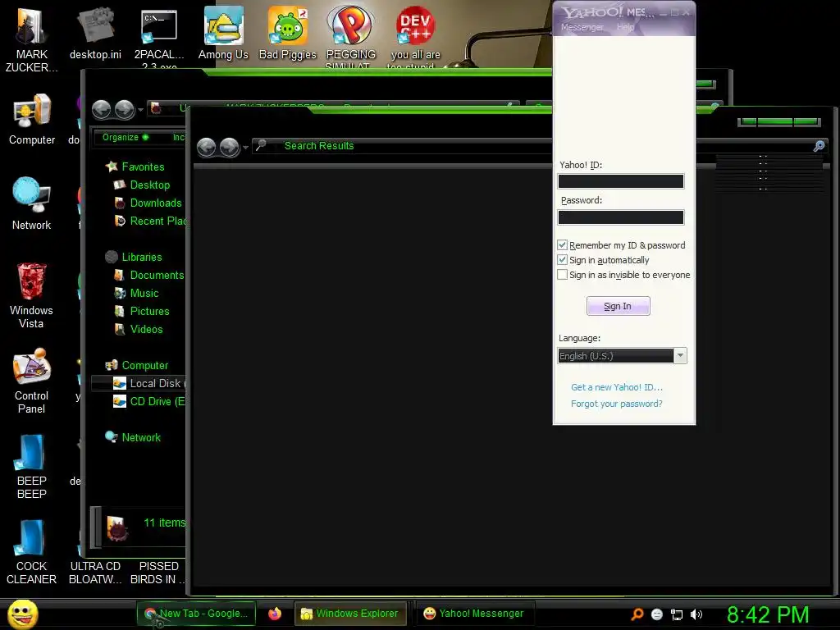Click Get a new Yahoo! ID link
The height and width of the screenshot is (630, 840).
pos(617,387)
